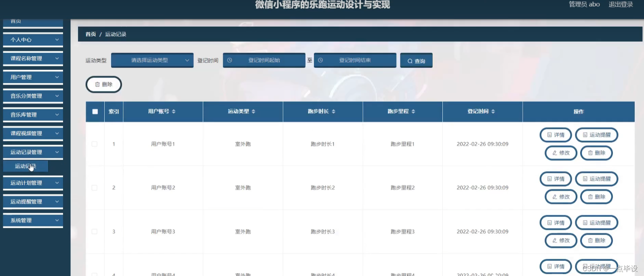Open 详情 for 用户账号3 row
Viewport: 644px width, 276px height.
pos(556,223)
